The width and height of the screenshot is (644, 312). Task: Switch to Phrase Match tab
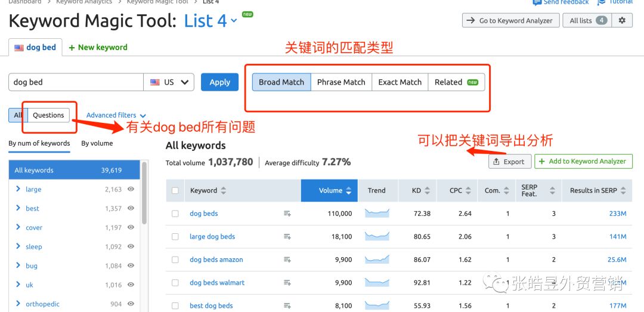[341, 82]
